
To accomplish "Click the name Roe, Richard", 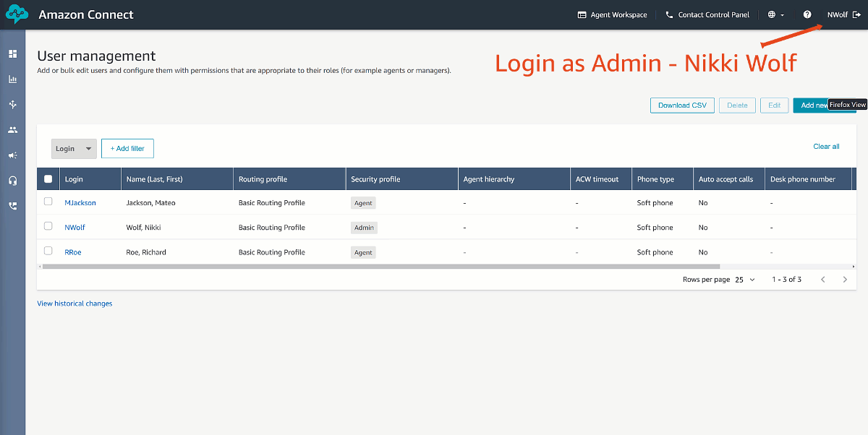I will pyautogui.click(x=146, y=252).
